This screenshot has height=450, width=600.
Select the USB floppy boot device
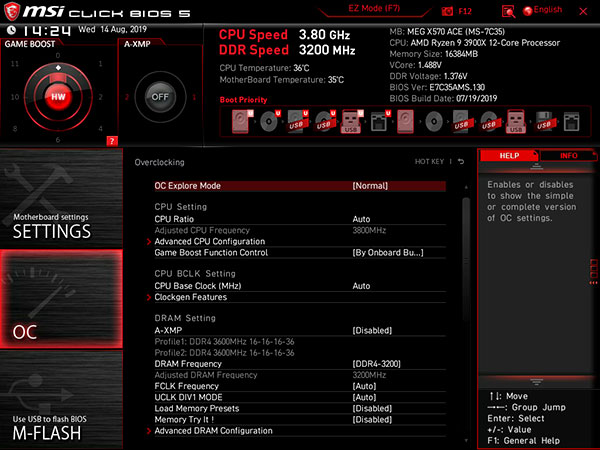pyautogui.click(x=544, y=121)
